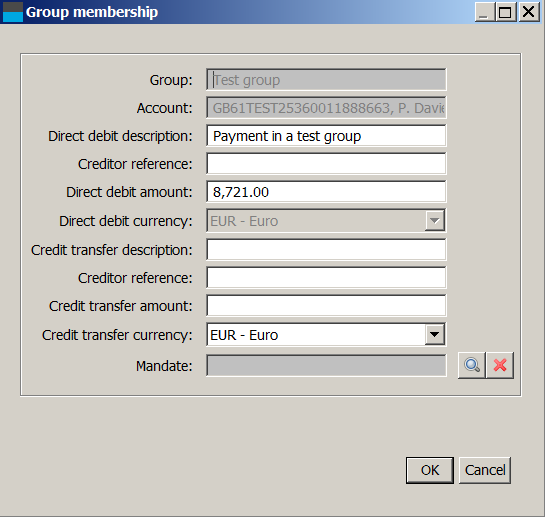The width and height of the screenshot is (545, 517).
Task: Close the Group membership dialog
Action: pyautogui.click(x=529, y=12)
